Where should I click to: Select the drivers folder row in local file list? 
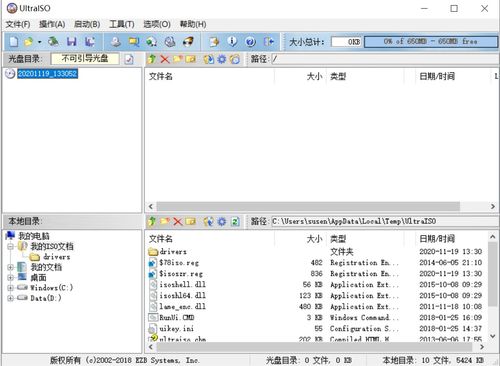317,252
